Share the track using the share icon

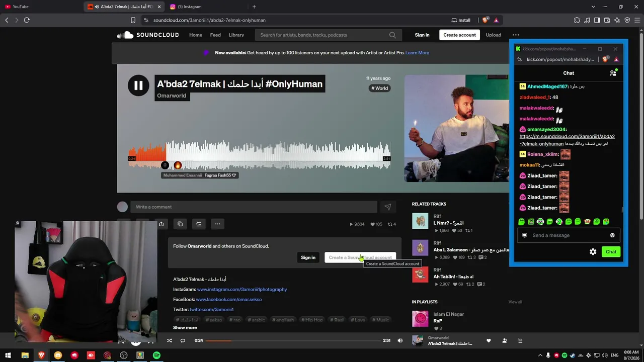[x=161, y=224]
